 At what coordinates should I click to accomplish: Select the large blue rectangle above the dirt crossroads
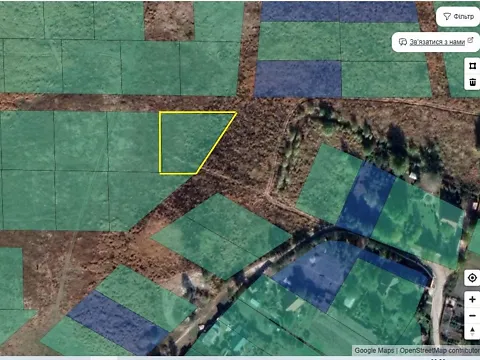click(x=298, y=79)
